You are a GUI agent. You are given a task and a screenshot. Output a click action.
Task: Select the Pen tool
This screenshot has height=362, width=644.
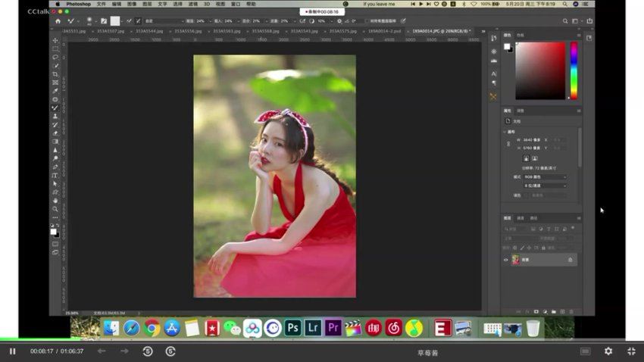click(55, 167)
